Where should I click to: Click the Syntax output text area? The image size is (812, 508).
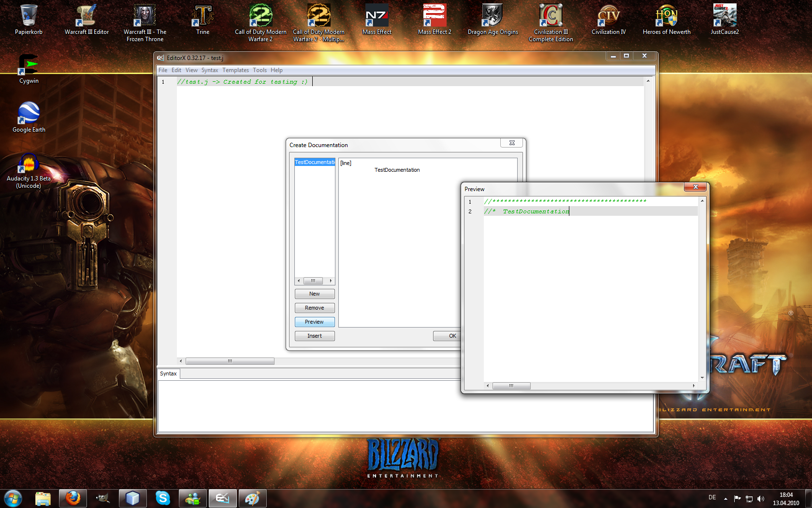point(406,406)
